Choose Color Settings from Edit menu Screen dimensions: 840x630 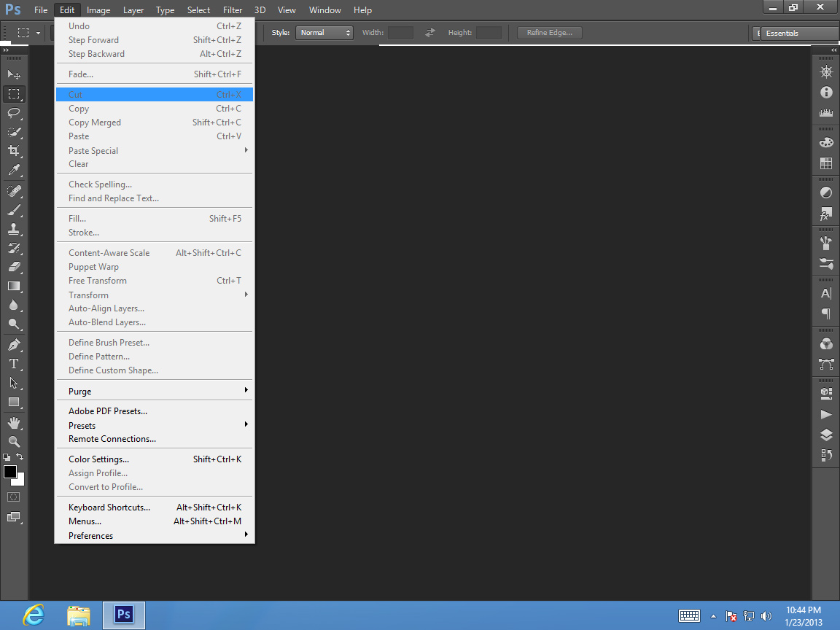(x=155, y=459)
